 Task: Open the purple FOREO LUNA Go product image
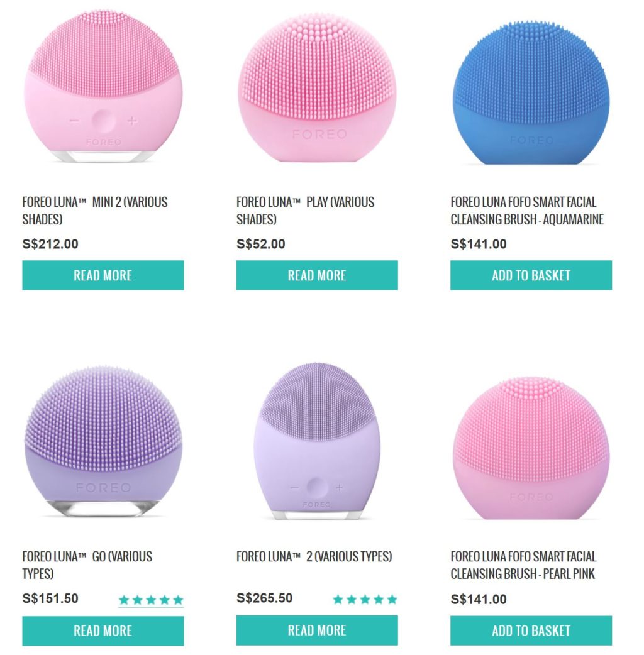pos(103,442)
